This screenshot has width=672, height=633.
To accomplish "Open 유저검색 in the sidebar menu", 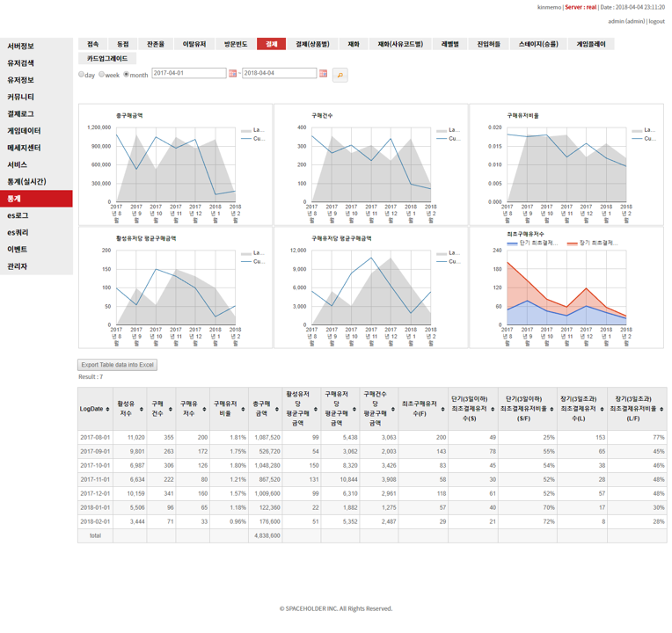I will click(x=21, y=63).
